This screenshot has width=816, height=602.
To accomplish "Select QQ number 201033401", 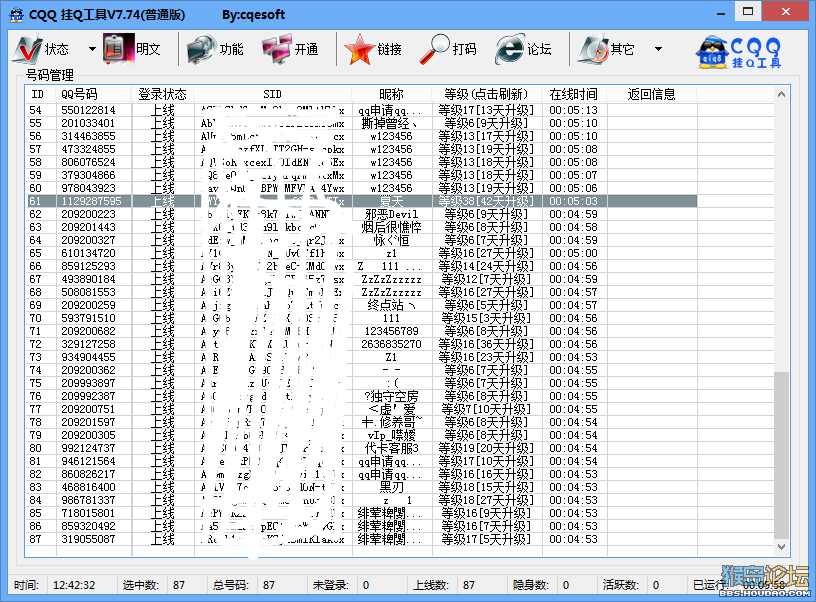I will click(x=88, y=123).
